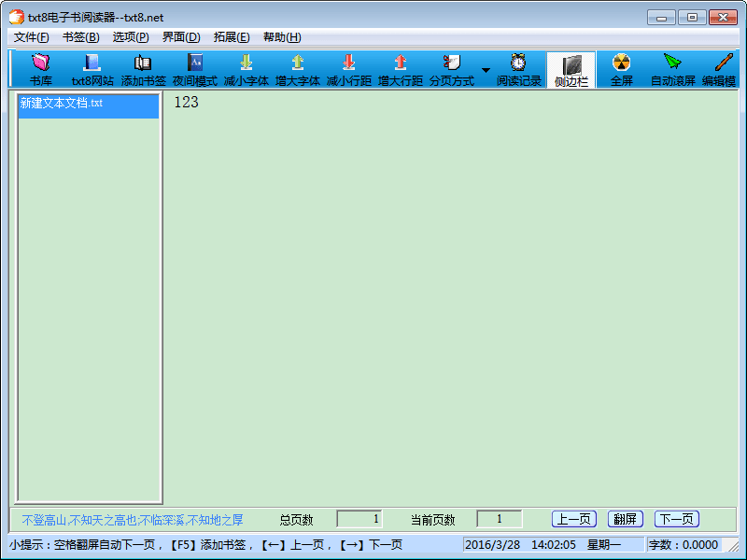Toggle 全屏 fullscreen mode
The image size is (747, 560).
622,69
